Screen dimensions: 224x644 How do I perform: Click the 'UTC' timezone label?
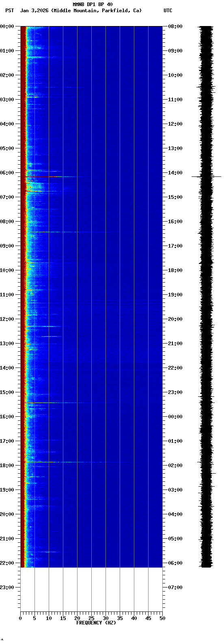[x=168, y=11]
